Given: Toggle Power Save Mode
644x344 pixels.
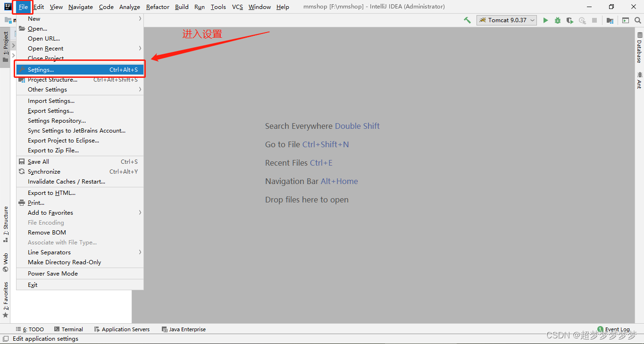Looking at the screenshot, I should tap(80, 274).
